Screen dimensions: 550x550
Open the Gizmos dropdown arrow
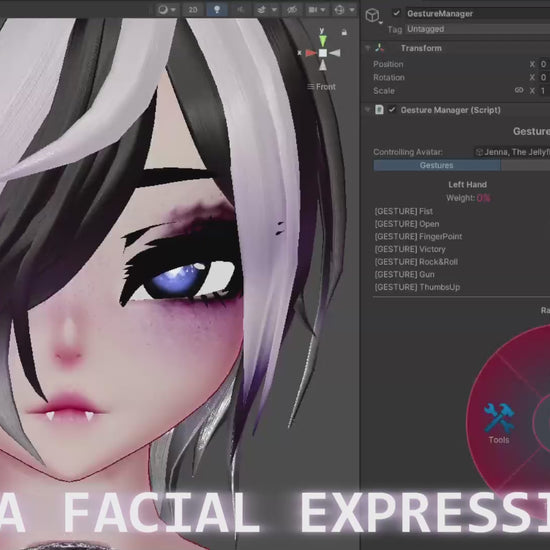pyautogui.click(x=352, y=9)
